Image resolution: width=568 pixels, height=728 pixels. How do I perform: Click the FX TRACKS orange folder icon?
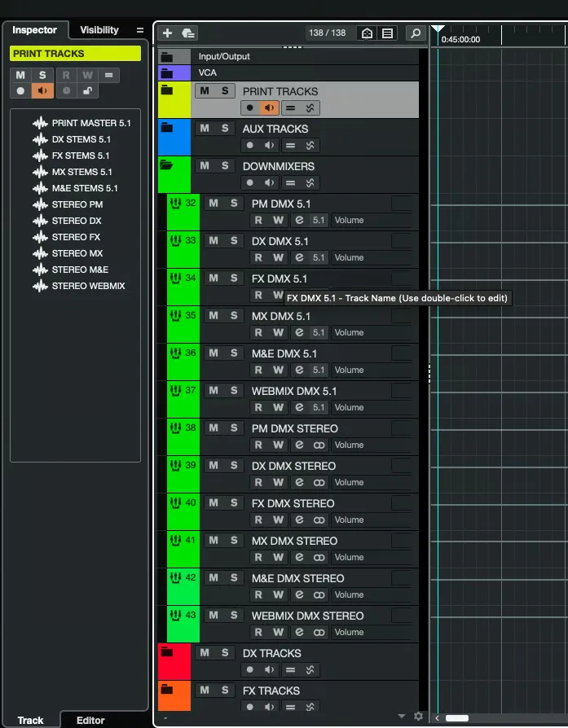[167, 689]
